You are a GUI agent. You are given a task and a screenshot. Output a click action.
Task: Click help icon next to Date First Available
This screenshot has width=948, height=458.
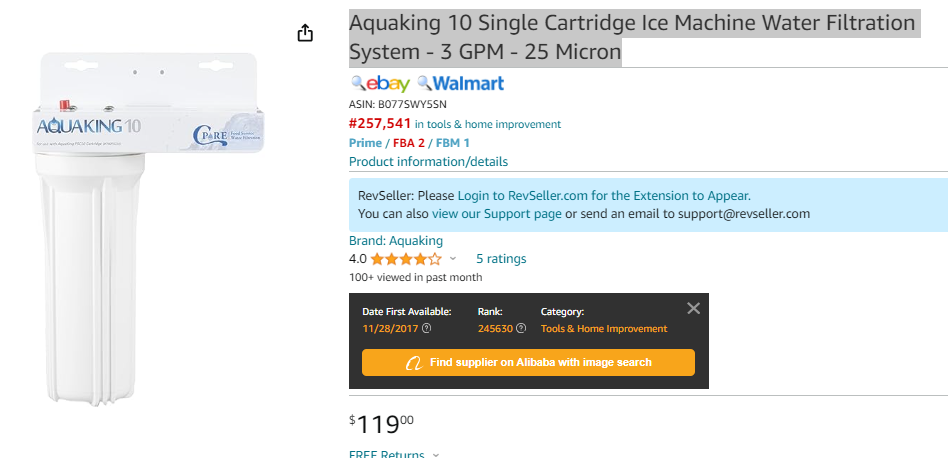click(426, 329)
